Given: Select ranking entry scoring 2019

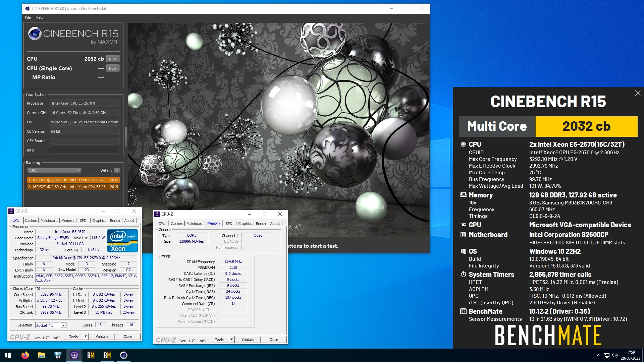Looking at the screenshot, I should coord(73,187).
